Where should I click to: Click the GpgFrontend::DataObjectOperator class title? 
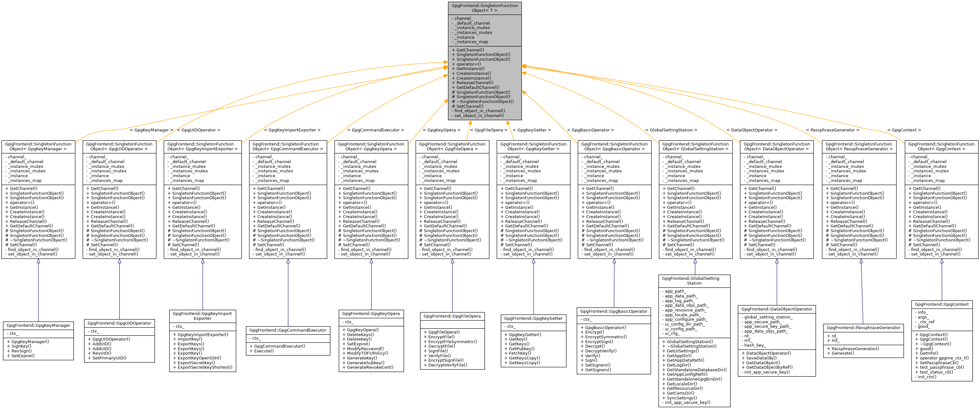coord(777,309)
